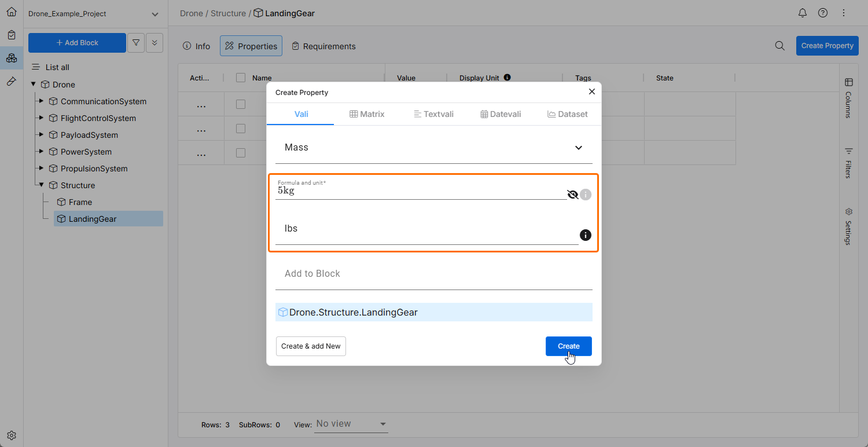Viewport: 868px width, 447px height.
Task: Click the Create button
Action: coord(568,346)
